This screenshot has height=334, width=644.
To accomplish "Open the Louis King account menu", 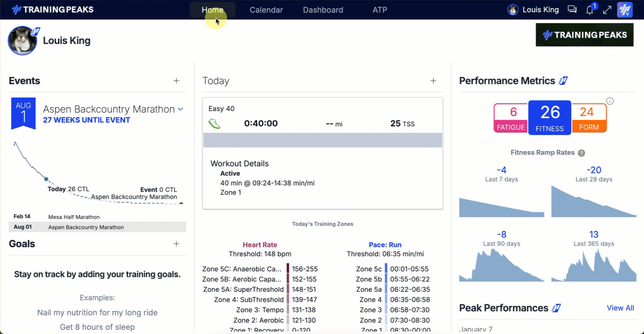I will (x=533, y=10).
